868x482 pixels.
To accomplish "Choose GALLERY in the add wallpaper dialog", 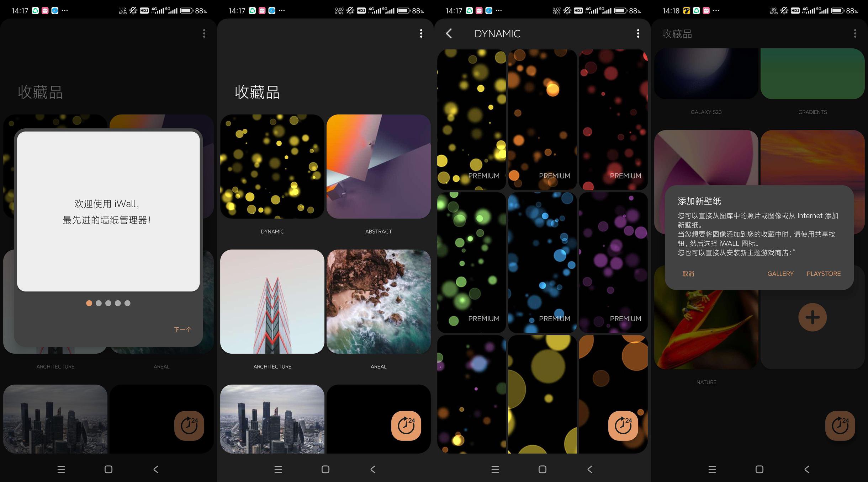I will pyautogui.click(x=780, y=274).
